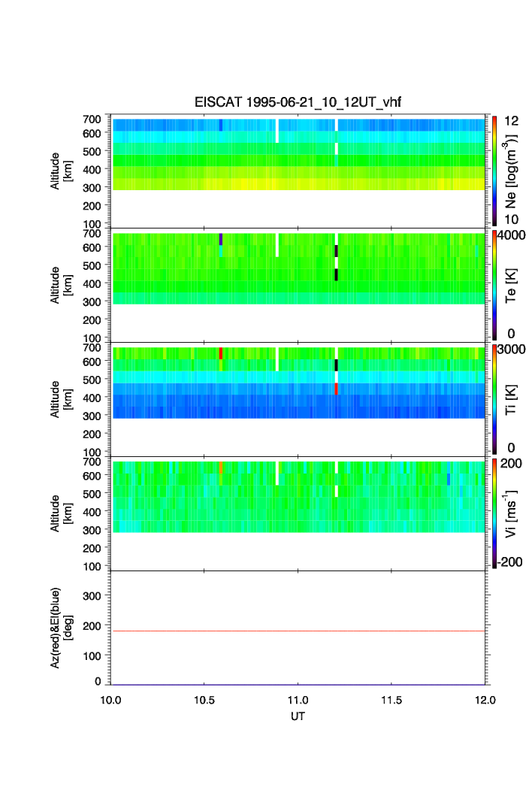Click the white gap in Ne panel near 10.9 UT
This screenshot has height=799, width=532.
[277, 130]
